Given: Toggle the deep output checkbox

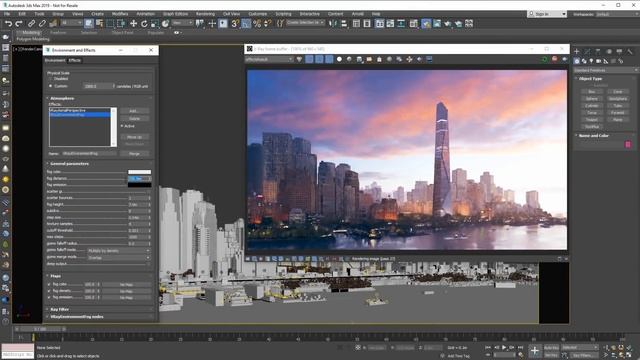Looking at the screenshot, I should tap(149, 264).
